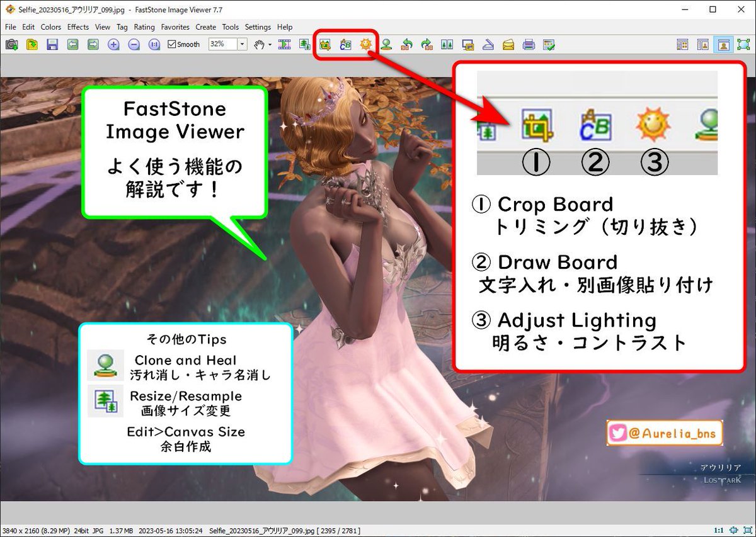Click the FastStone title bar app icon
Viewport: 756px width, 537px height.
10,10
